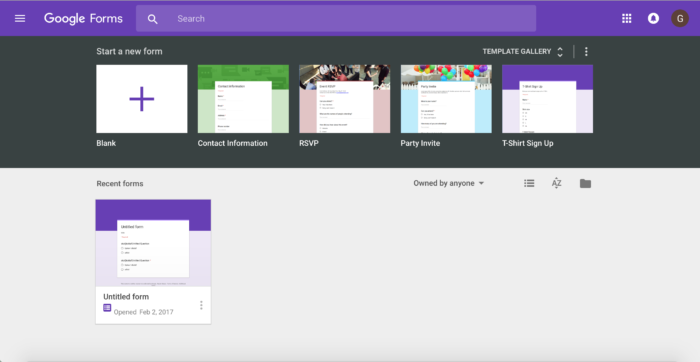This screenshot has width=700, height=362.
Task: Open the Google apps grid
Action: [x=627, y=18]
